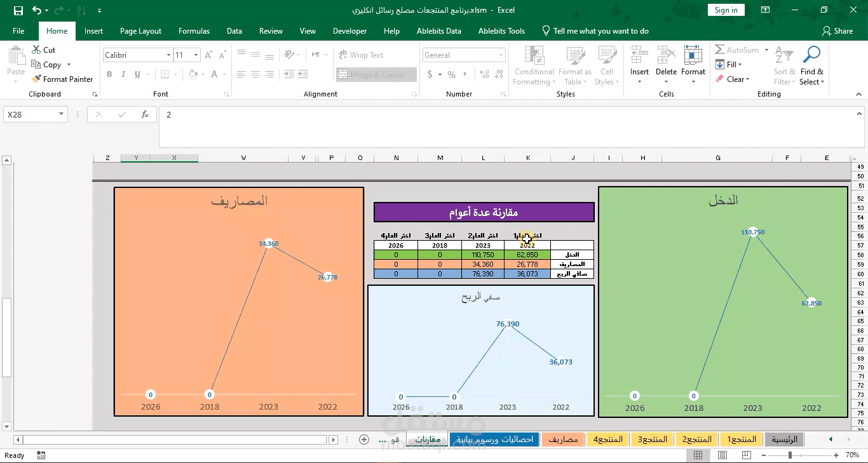
Task: Switch to Page Layout view icon
Action: (x=722, y=455)
